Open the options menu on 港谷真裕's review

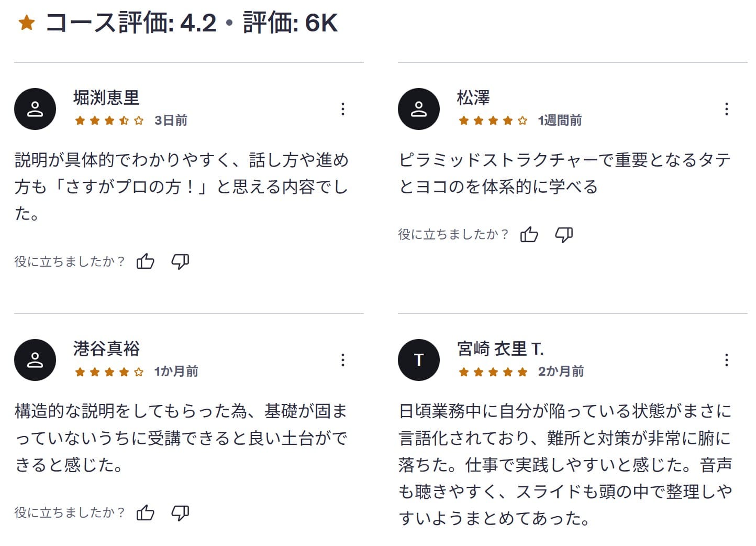point(343,360)
